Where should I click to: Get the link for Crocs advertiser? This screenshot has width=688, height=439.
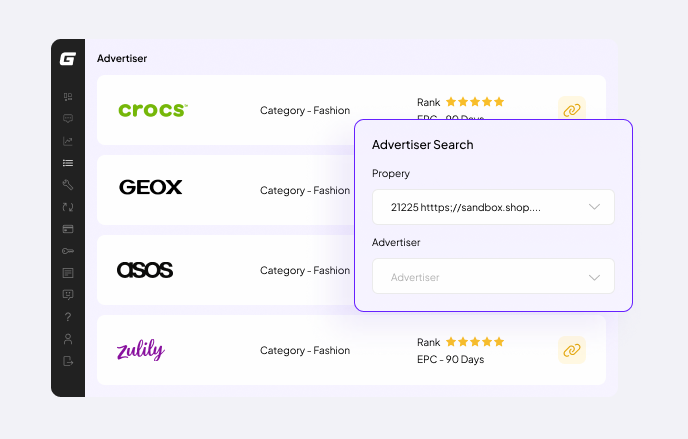coord(572,110)
